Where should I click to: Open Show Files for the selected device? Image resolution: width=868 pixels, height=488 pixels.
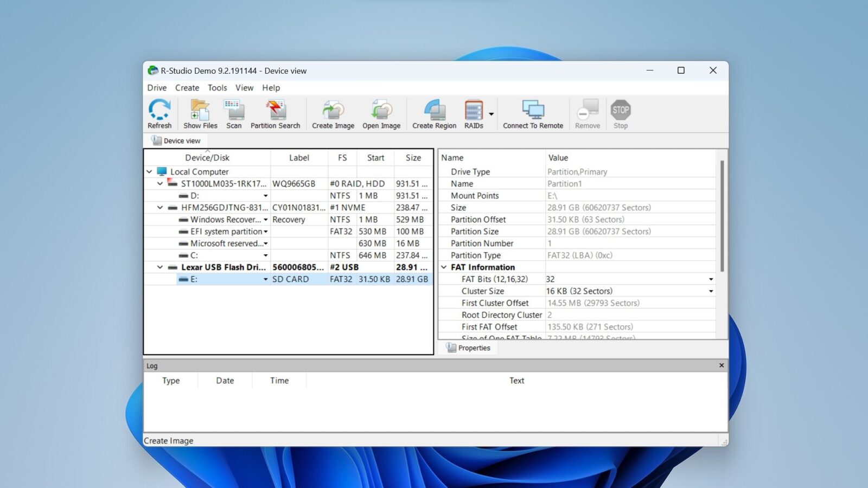(x=199, y=113)
